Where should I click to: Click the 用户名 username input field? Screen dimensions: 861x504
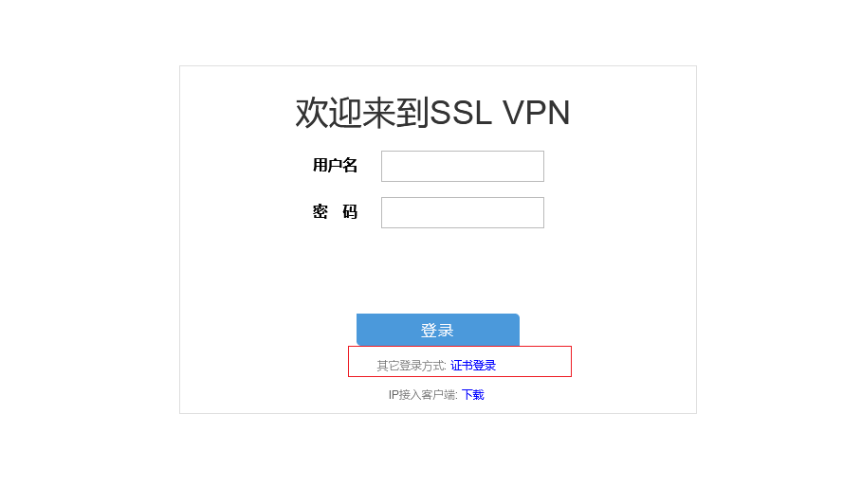[463, 166]
